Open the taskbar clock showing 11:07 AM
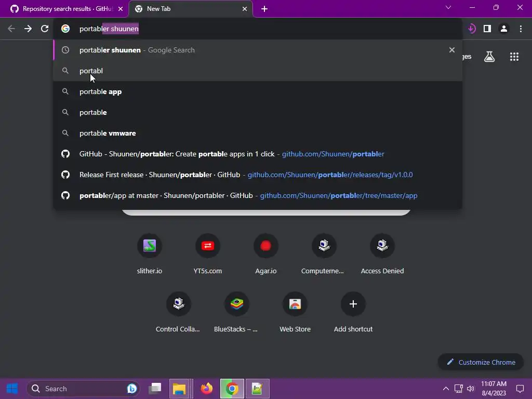The width and height of the screenshot is (532, 399). click(x=494, y=389)
